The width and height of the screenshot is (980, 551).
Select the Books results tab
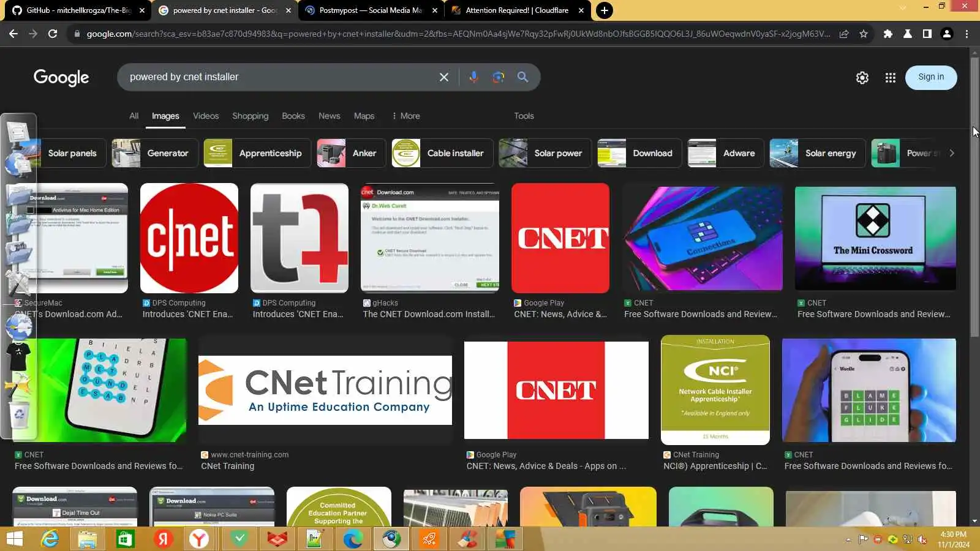pyautogui.click(x=293, y=116)
